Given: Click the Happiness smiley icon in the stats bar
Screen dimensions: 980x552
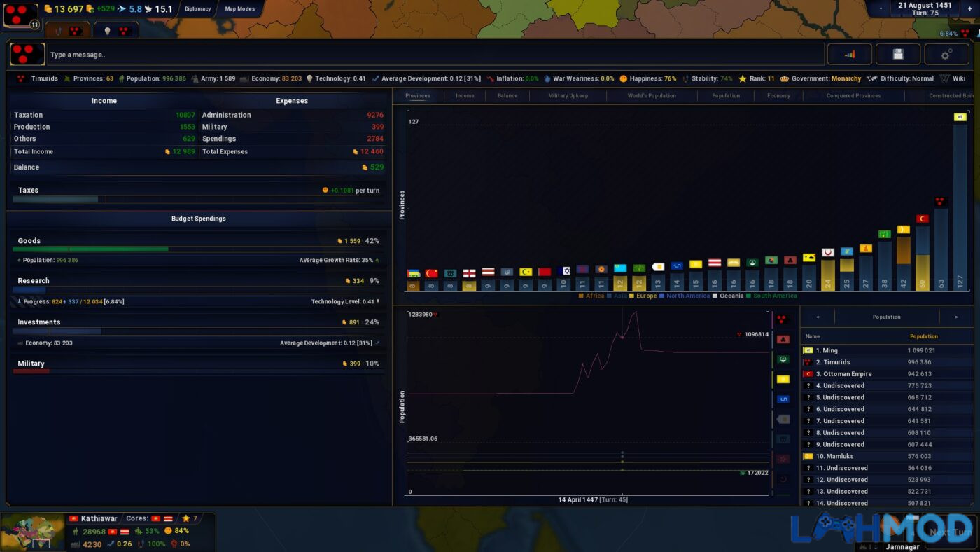Looking at the screenshot, I should coord(624,78).
